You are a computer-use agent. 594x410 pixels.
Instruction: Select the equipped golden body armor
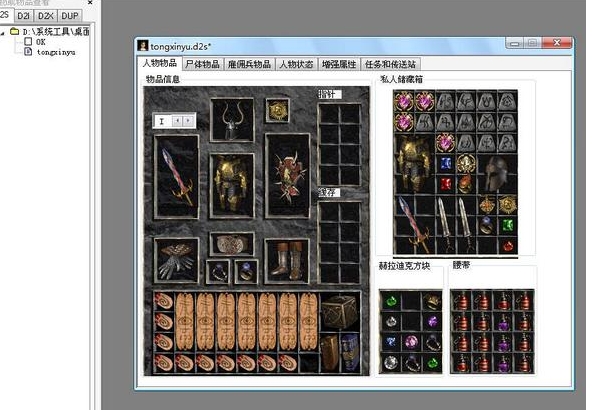232,186
